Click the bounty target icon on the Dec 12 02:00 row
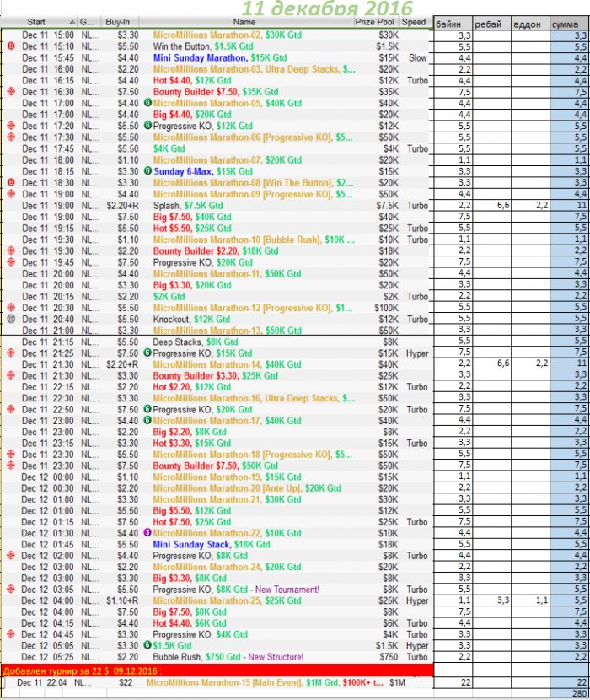Viewport: 590px width, 700px height. tap(11, 555)
